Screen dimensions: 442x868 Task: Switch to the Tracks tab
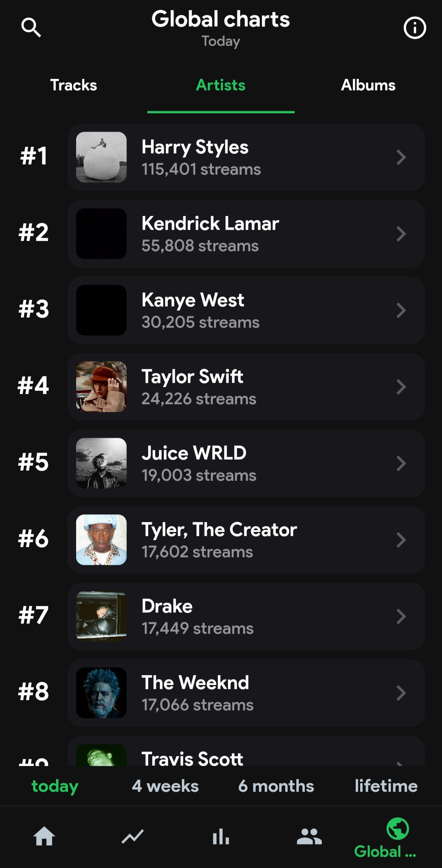74,85
